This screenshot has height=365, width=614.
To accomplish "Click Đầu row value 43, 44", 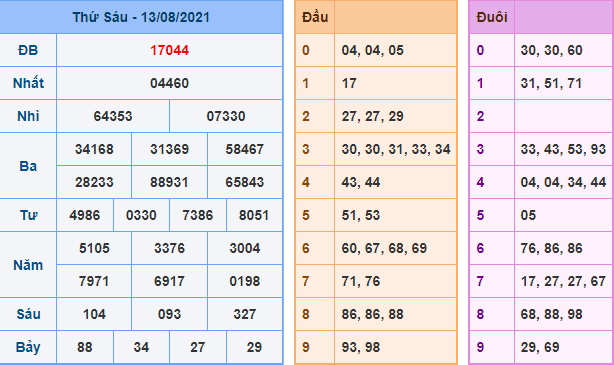I will (x=361, y=182).
